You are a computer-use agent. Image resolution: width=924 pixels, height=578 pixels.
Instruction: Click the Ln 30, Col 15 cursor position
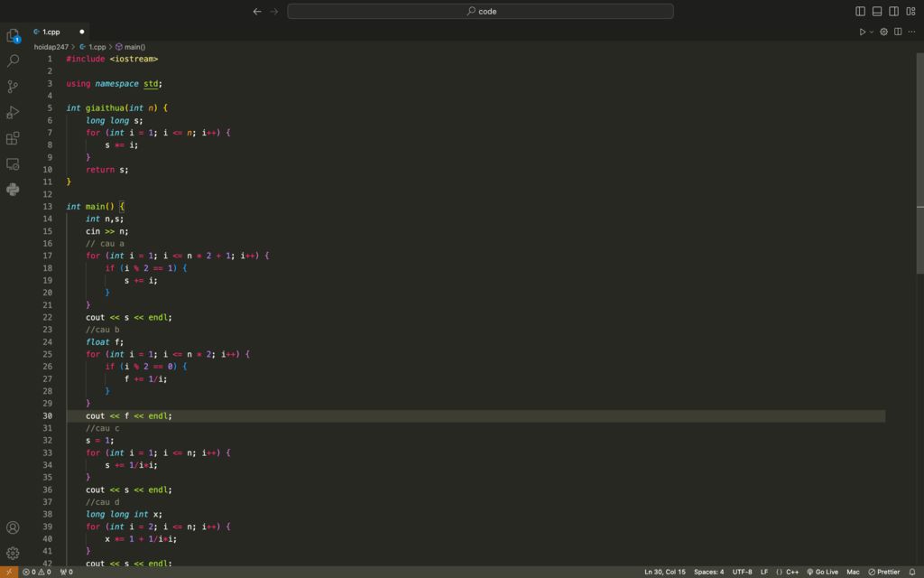(x=665, y=572)
